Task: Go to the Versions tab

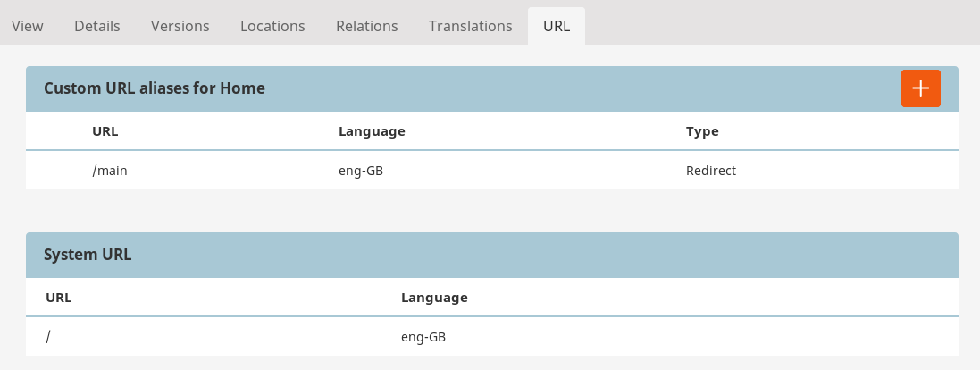Action: [180, 26]
